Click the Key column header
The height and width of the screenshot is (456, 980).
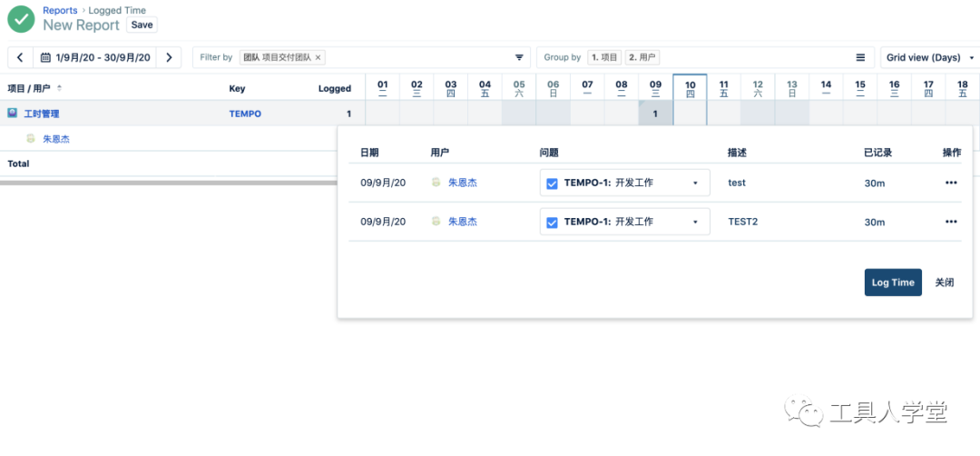pos(237,89)
